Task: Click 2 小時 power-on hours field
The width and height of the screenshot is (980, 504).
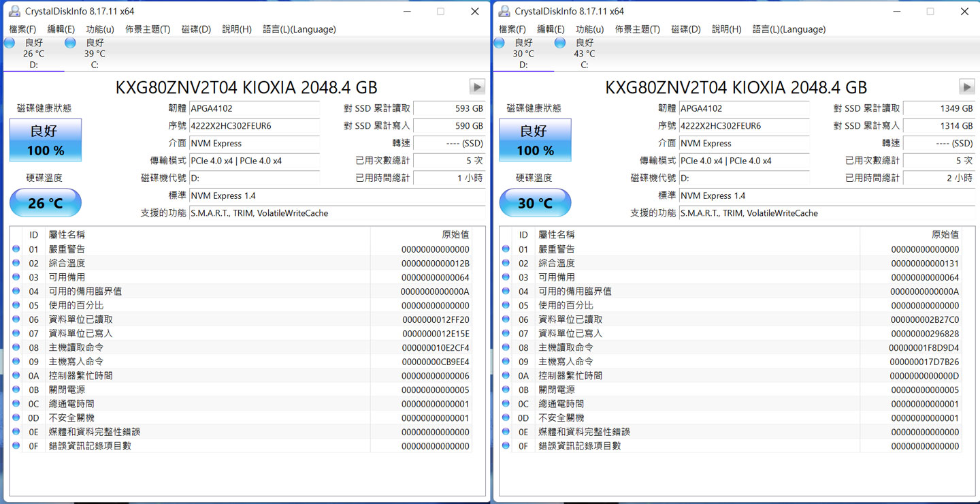Action: tap(939, 178)
